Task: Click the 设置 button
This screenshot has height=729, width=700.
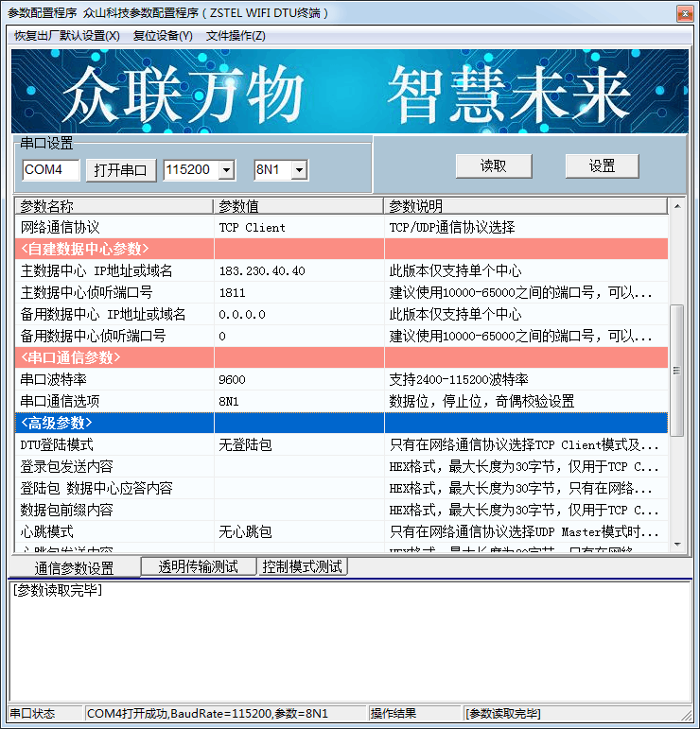Action: (602, 166)
